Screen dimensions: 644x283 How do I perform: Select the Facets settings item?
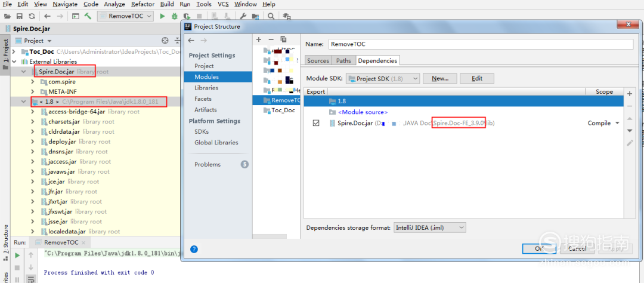(x=203, y=99)
